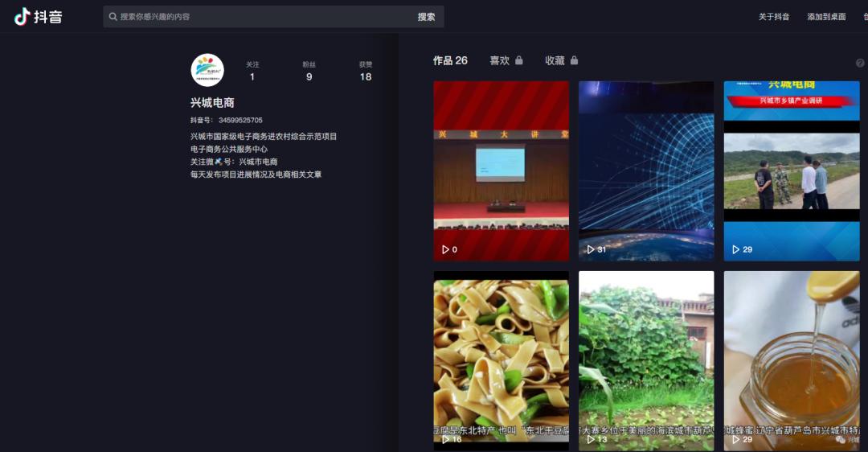Select the 兴城电商 profile name
Image resolution: width=868 pixels, height=452 pixels.
[x=212, y=102]
